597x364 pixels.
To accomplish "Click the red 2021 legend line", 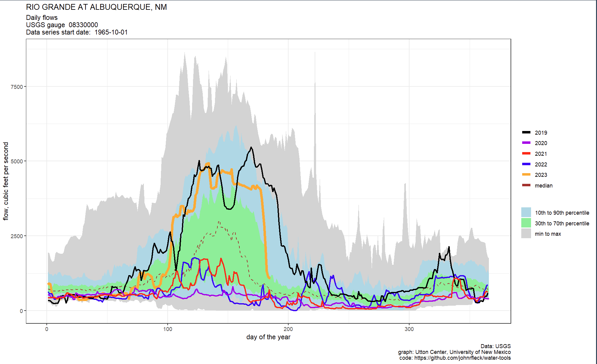I will 526,154.
